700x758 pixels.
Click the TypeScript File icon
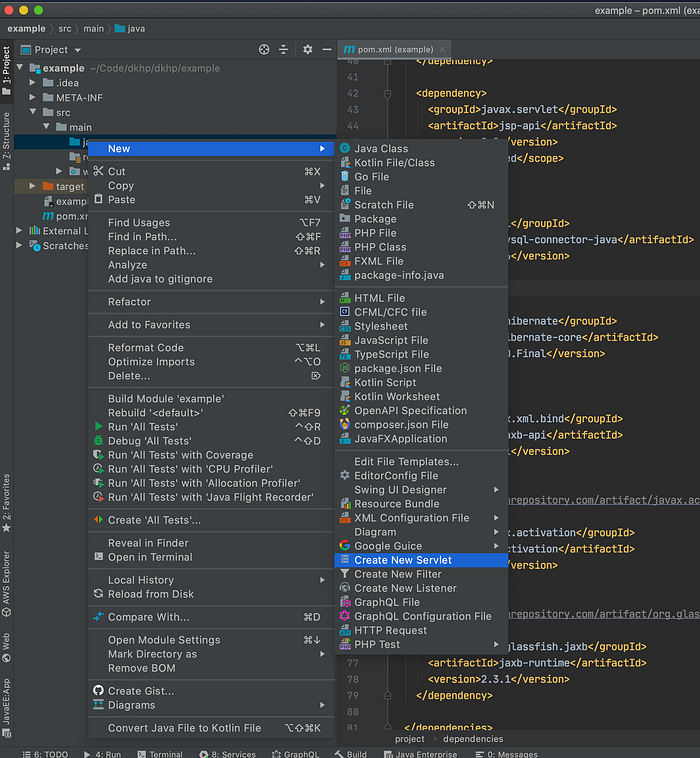pos(345,354)
